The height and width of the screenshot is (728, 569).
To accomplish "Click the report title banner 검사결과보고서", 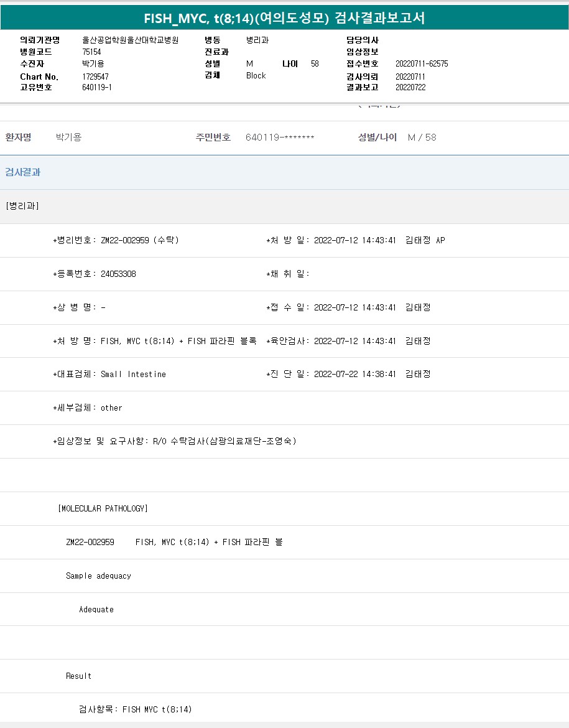I will [284, 18].
